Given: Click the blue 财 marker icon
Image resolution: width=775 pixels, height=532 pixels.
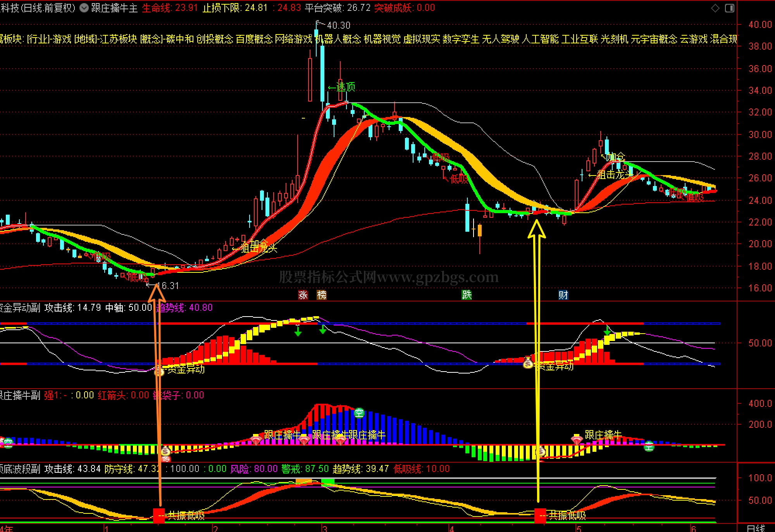Looking at the screenshot, I should point(563,295).
